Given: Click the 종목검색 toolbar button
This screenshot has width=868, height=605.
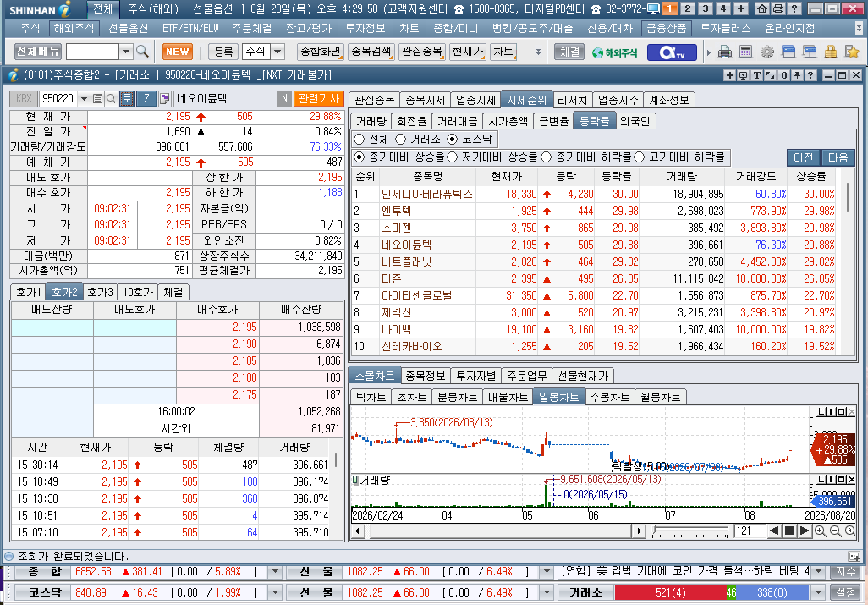Looking at the screenshot, I should 371,52.
